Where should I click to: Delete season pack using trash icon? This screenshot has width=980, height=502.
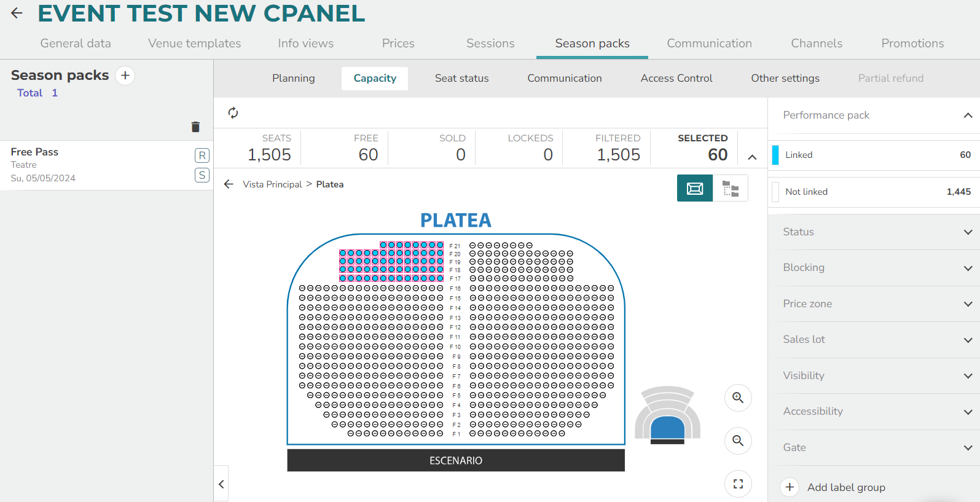195,127
